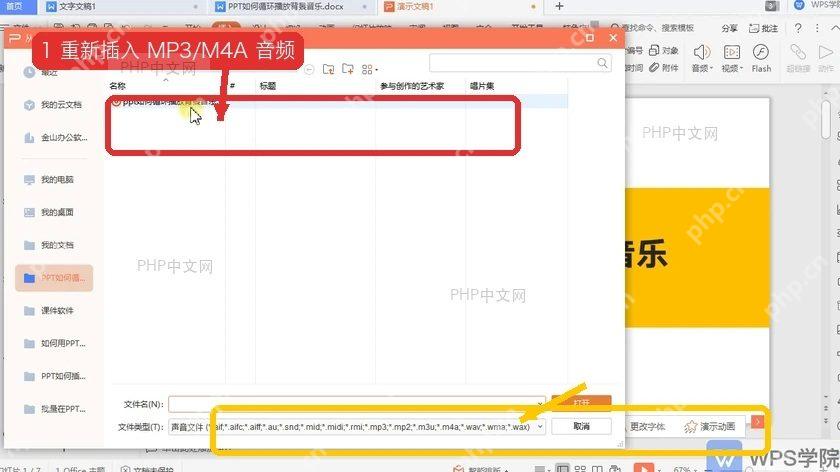840x472 pixels.
Task: Open 我的桌面 in sidebar
Action: point(49,212)
